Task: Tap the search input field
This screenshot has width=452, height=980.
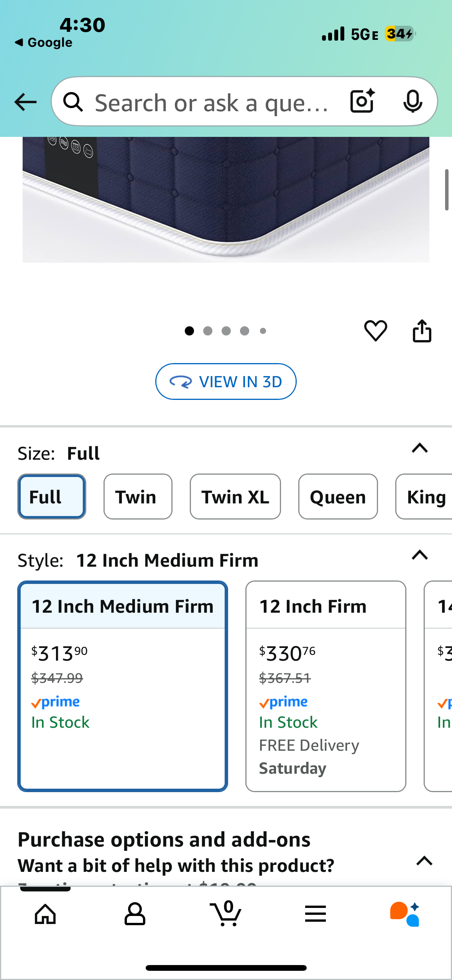Action: point(211,103)
